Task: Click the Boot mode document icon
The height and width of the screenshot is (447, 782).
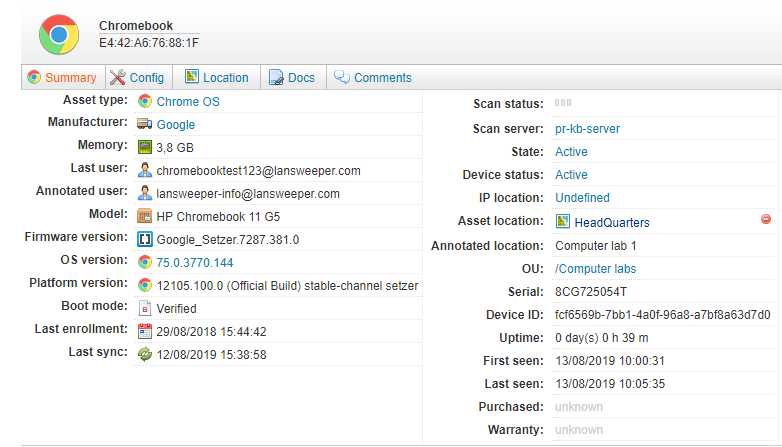Action: pos(145,308)
